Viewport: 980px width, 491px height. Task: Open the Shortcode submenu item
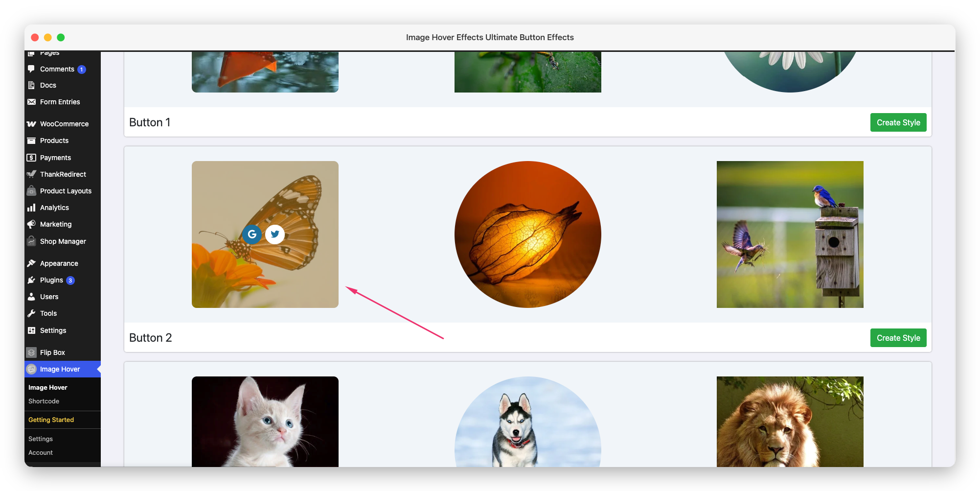[x=44, y=401]
